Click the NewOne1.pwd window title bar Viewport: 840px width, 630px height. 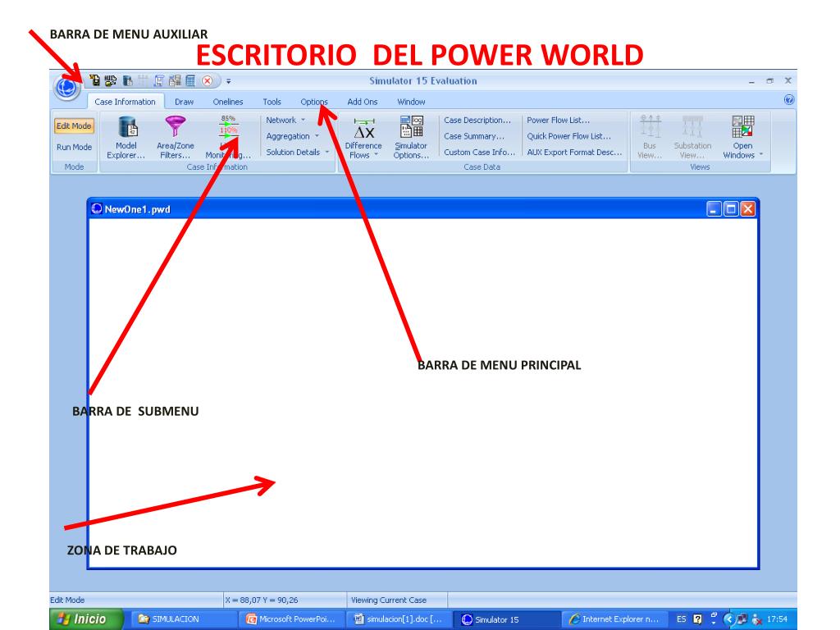423,209
